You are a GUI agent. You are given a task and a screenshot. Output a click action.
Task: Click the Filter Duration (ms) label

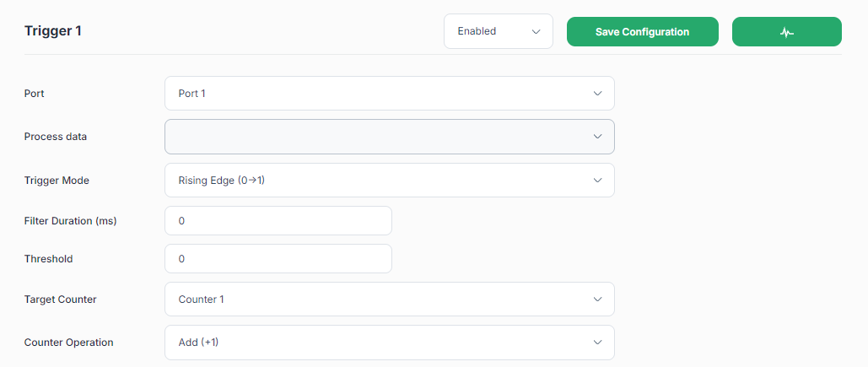[x=71, y=221]
